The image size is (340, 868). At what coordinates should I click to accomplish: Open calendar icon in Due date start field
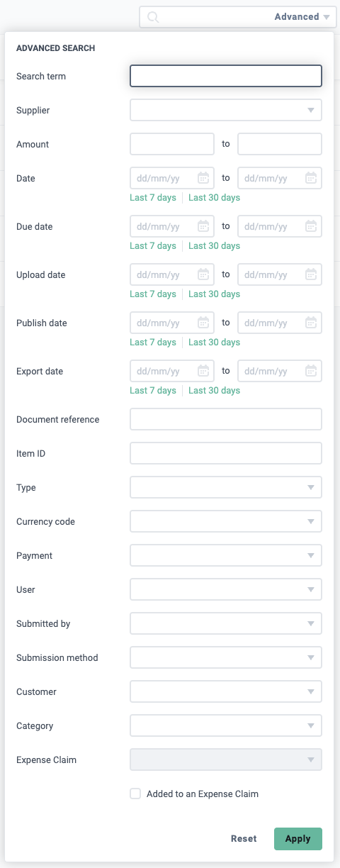tap(203, 226)
